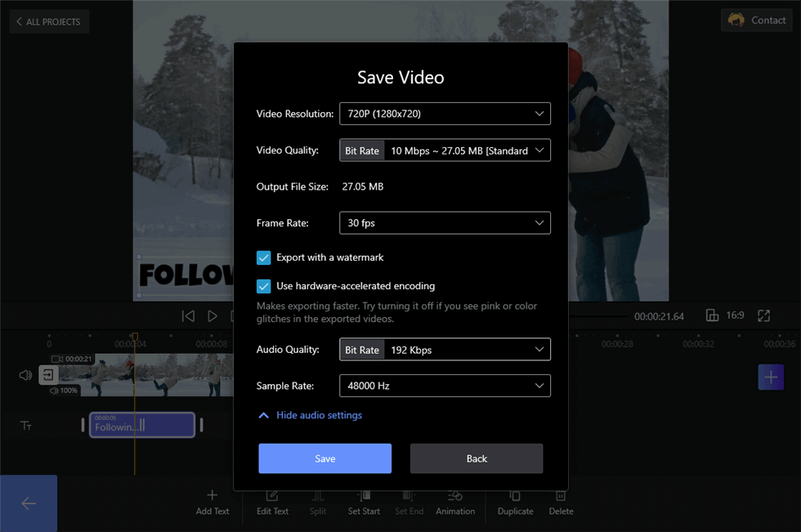Click the right trim handle of text clip
The height and width of the screenshot is (532, 801).
pyautogui.click(x=202, y=425)
